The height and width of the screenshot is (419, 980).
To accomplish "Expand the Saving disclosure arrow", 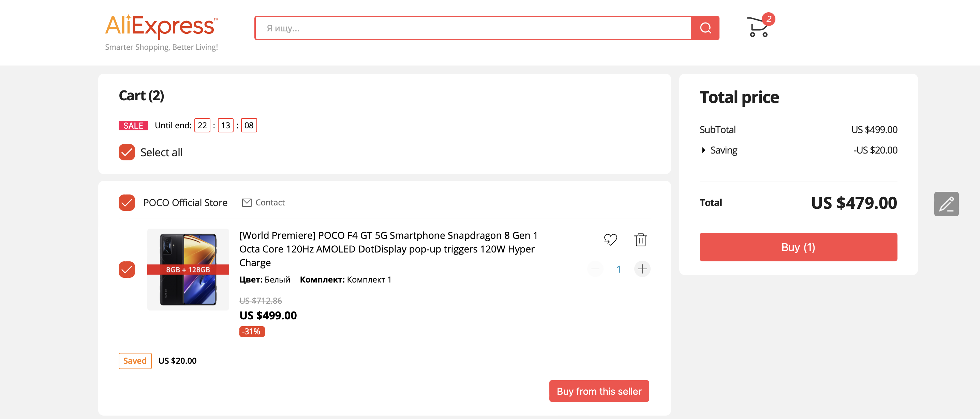I will point(703,150).
